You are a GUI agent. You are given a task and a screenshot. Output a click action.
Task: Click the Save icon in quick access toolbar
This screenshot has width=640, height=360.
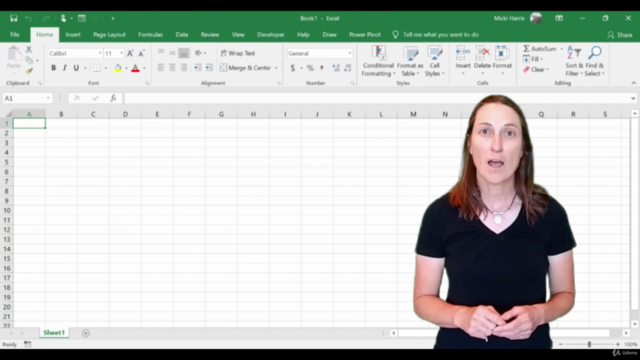click(x=14, y=18)
